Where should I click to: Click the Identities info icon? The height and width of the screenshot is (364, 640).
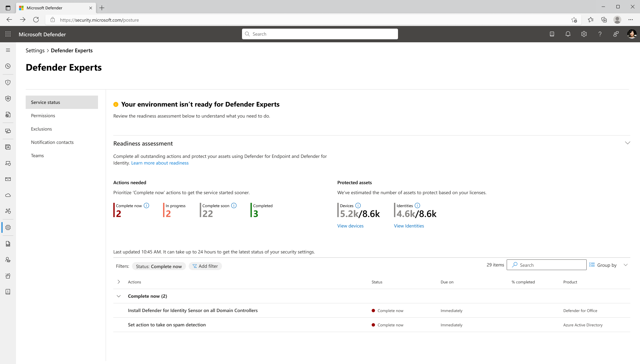coord(417,205)
